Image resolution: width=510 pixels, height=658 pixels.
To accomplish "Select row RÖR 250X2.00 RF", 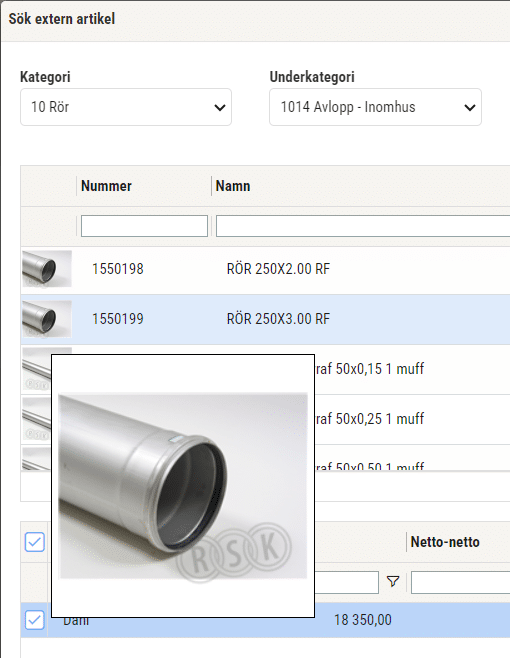I will point(265,269).
